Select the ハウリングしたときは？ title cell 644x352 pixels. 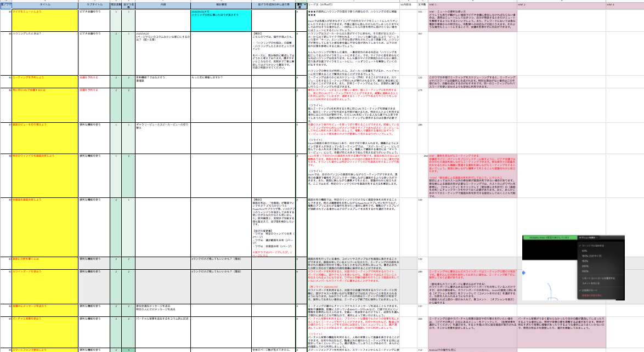click(46, 53)
